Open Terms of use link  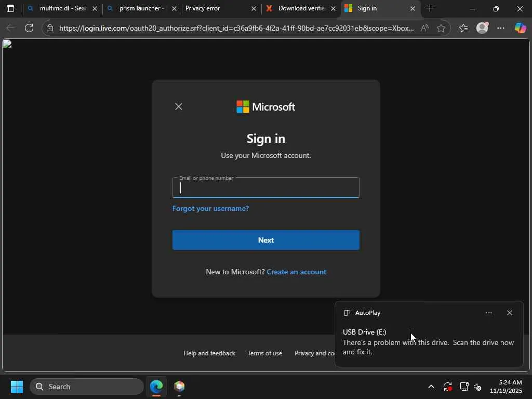click(x=264, y=353)
